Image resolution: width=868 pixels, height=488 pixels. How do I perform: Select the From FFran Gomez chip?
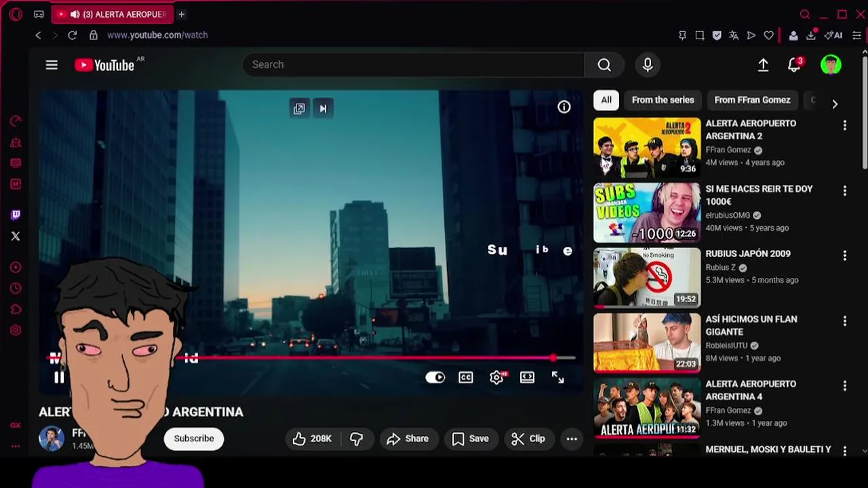click(x=752, y=100)
